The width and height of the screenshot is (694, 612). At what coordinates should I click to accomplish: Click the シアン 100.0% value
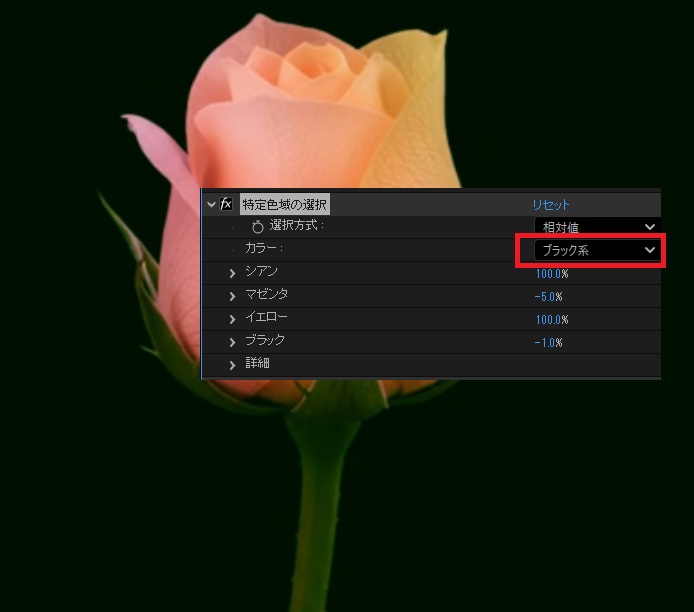click(x=551, y=274)
